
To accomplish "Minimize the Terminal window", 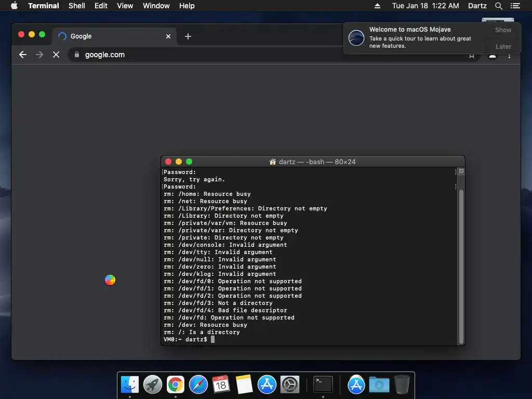I will coord(179,162).
